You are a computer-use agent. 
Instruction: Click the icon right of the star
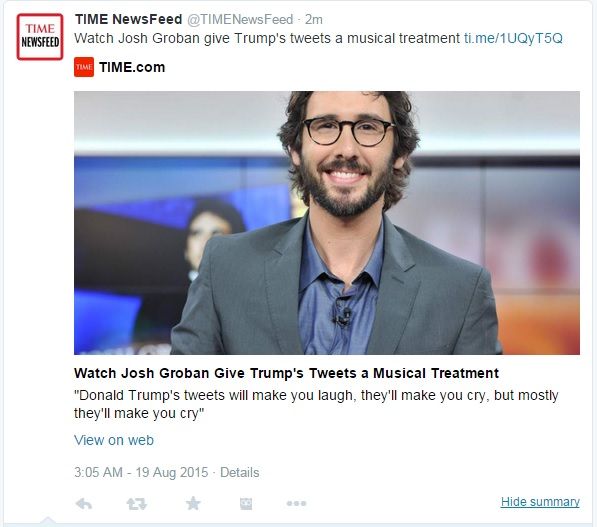(x=246, y=504)
